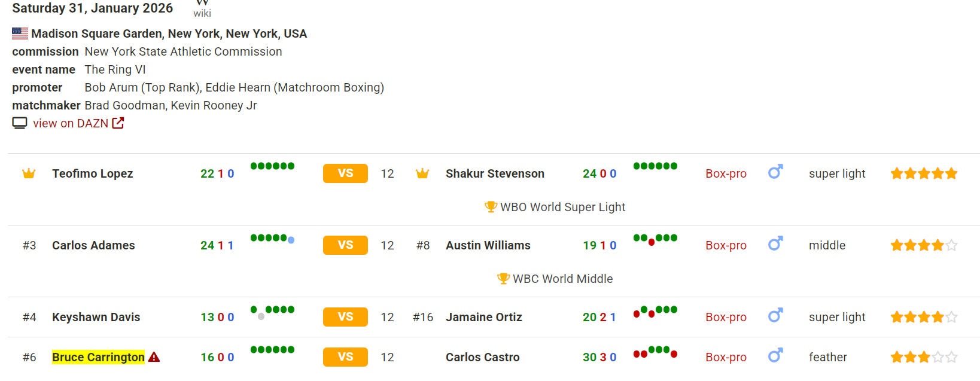This screenshot has height=381, width=980.
Task: Click the TV icon beside view on DAZN
Action: tap(20, 123)
